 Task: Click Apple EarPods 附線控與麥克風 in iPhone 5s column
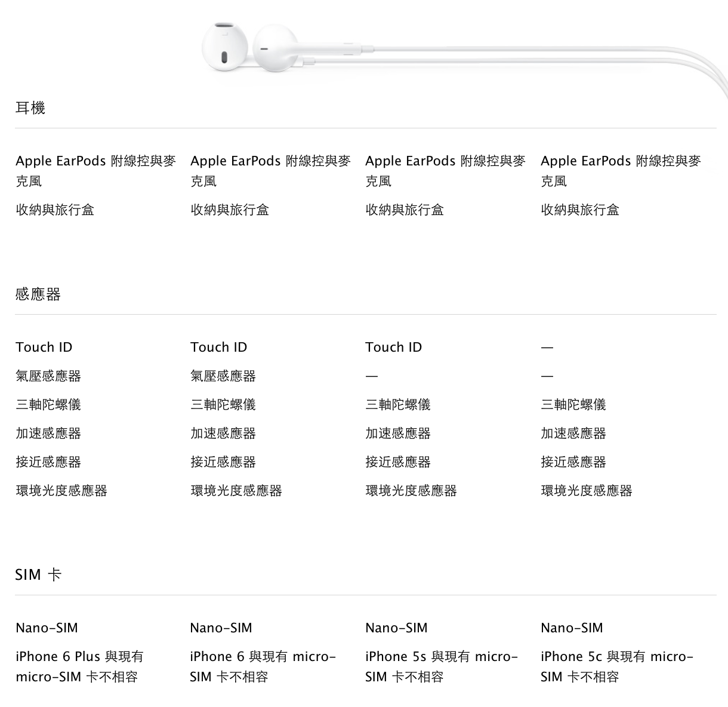click(445, 171)
